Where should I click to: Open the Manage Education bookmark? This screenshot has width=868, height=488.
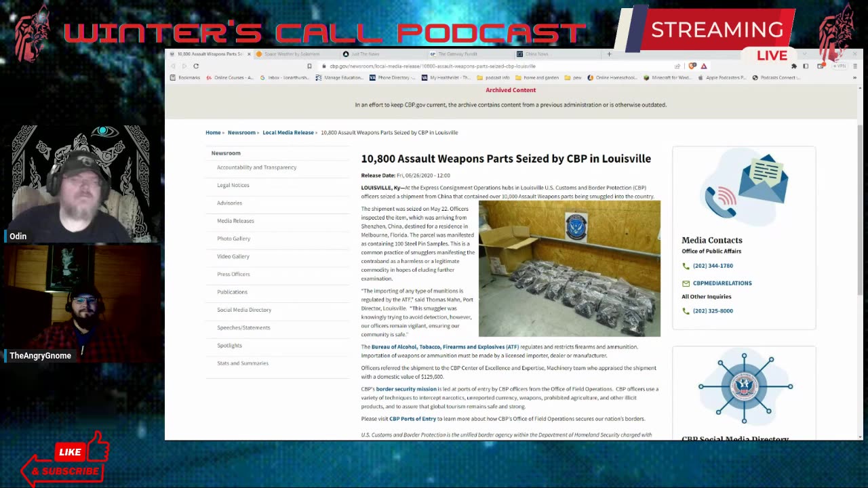point(339,77)
